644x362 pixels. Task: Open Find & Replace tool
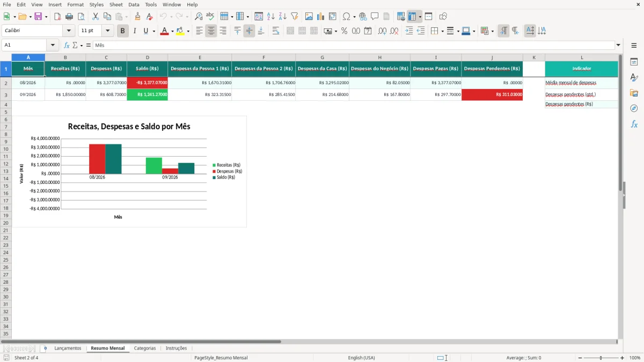[199, 17]
